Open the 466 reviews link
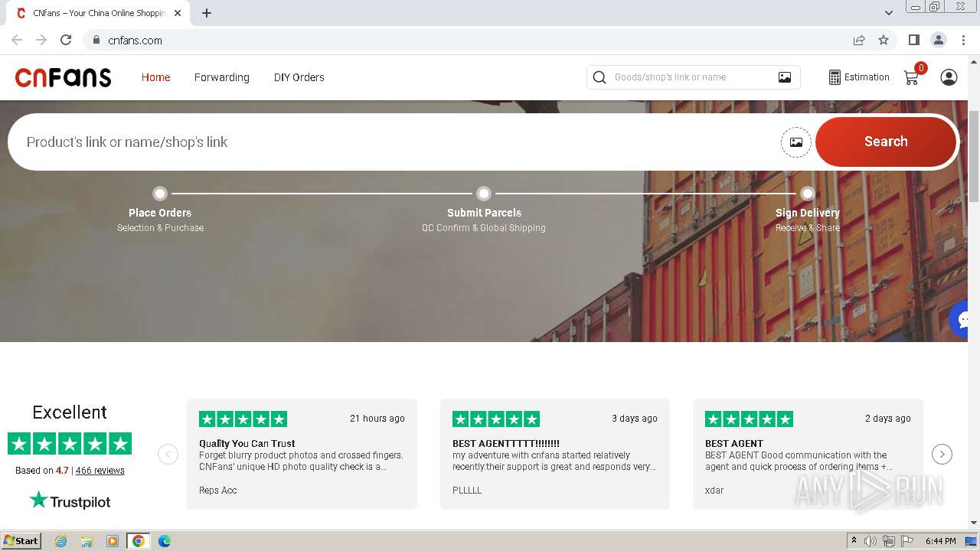The width and height of the screenshot is (980, 551). coord(100,471)
